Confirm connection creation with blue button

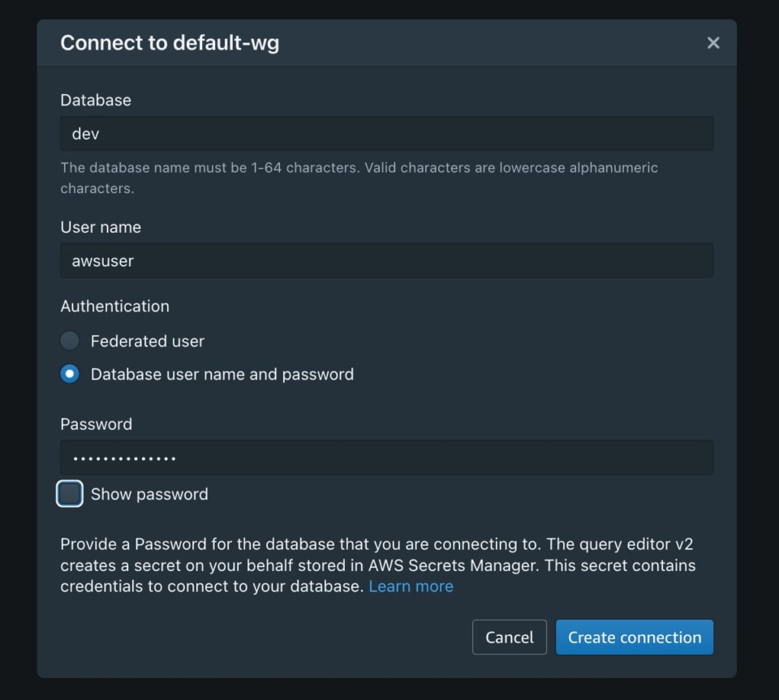pos(634,637)
